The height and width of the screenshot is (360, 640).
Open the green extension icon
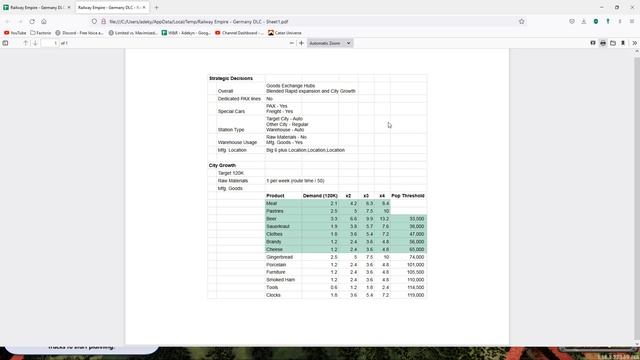tap(596, 22)
